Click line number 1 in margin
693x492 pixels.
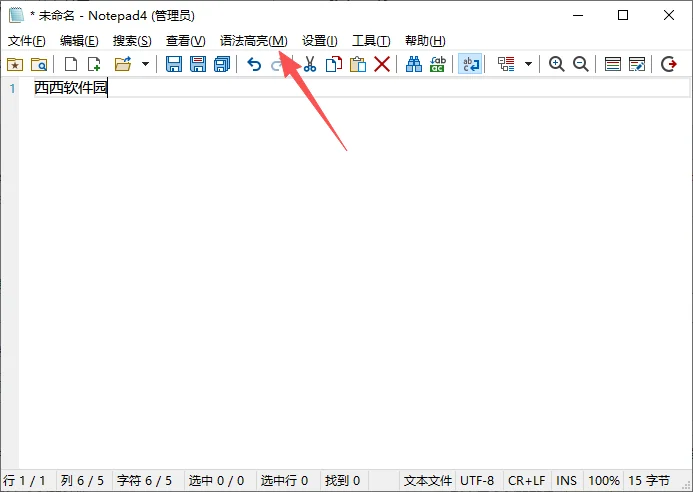[12, 88]
